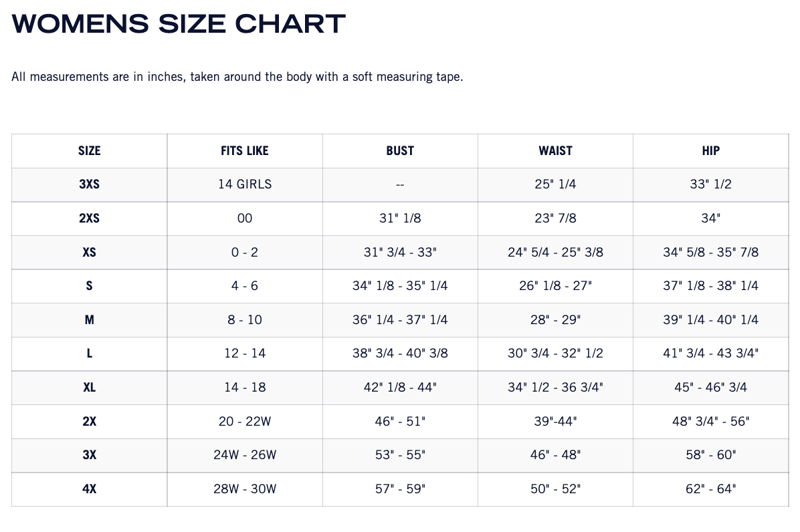Image resolution: width=800 pixels, height=532 pixels.
Task: Click the M size row label
Action: click(x=89, y=319)
